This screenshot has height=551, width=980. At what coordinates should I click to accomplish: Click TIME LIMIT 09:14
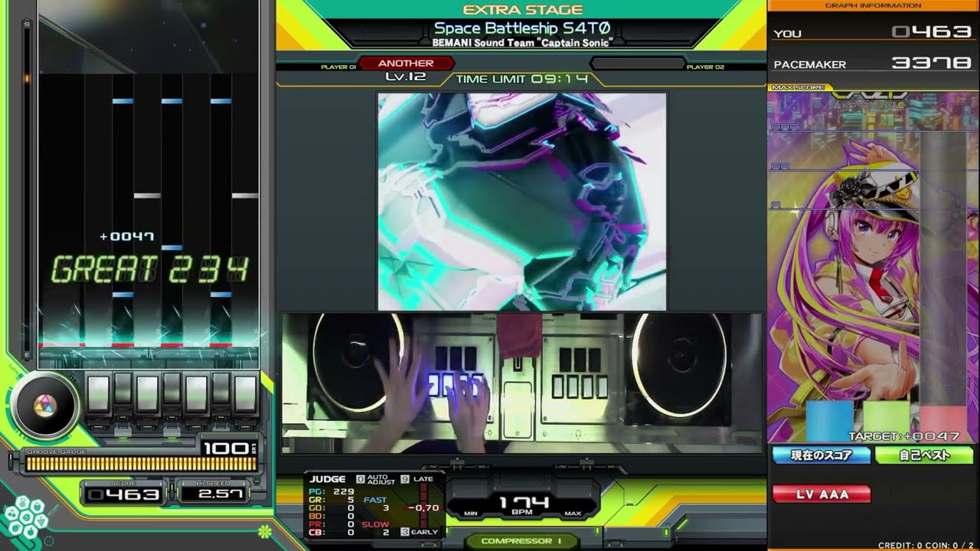522,78
